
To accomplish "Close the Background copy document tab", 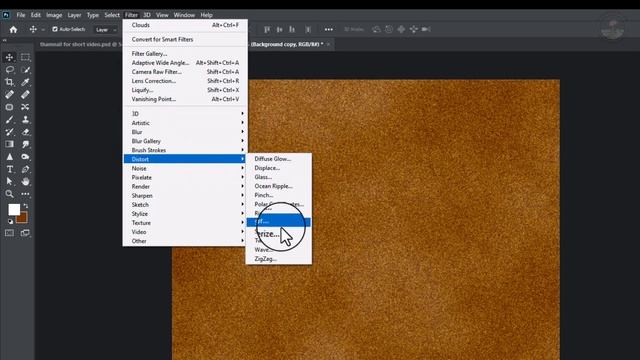I will click(328, 44).
